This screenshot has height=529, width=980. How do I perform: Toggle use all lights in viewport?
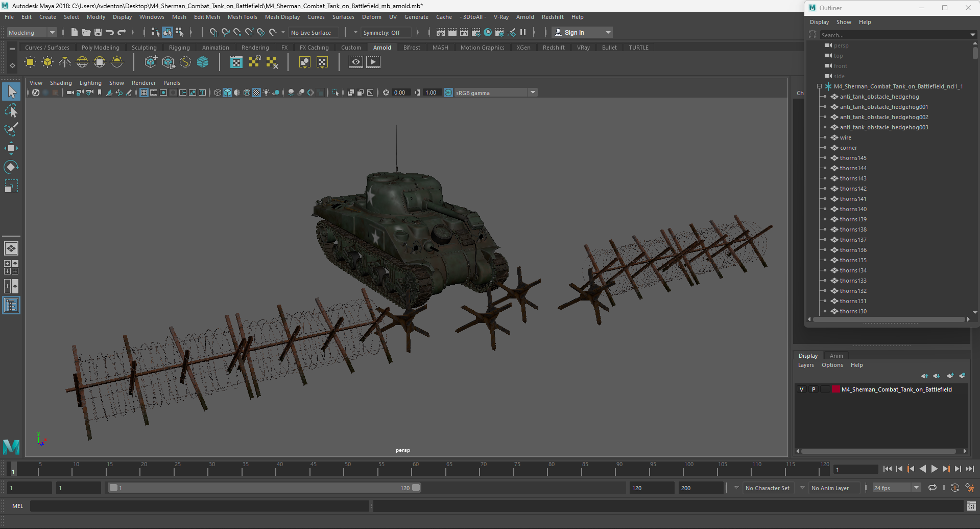(x=266, y=93)
